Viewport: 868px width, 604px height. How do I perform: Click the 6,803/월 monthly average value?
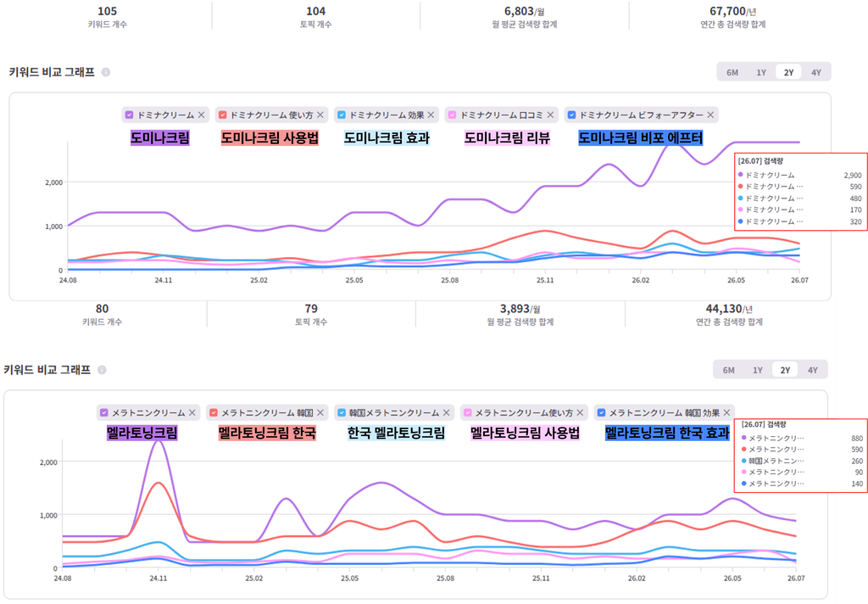[524, 11]
